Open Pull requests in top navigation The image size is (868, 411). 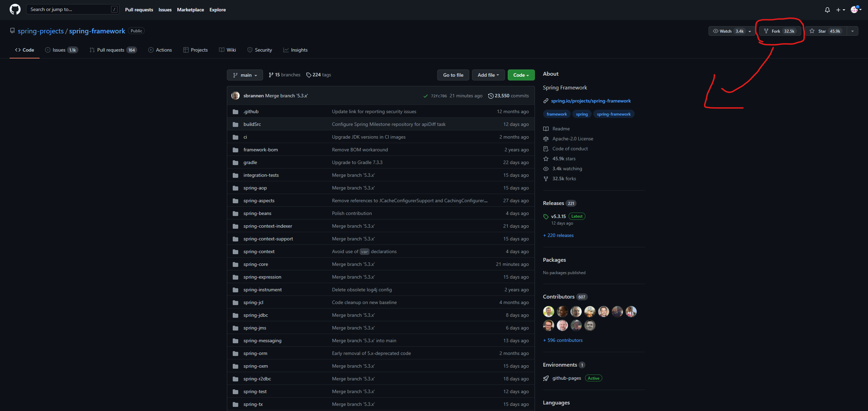(x=139, y=10)
